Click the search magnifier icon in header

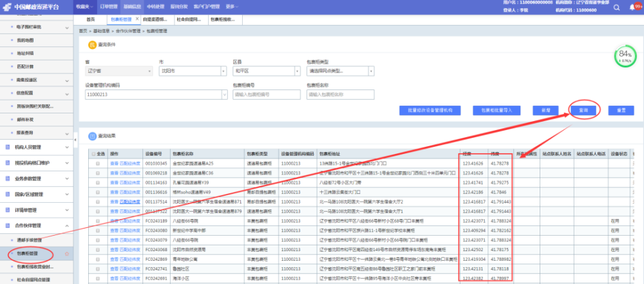coord(616,7)
